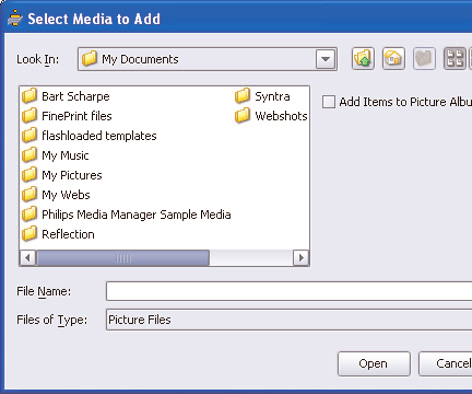
Task: Switch to List view icon
Action: tap(455, 59)
